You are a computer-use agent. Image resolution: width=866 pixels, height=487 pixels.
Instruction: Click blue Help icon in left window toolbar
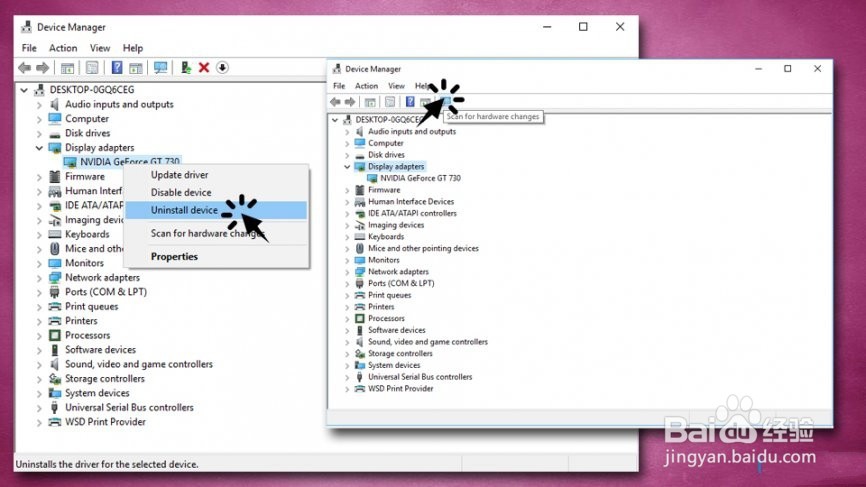click(x=117, y=67)
